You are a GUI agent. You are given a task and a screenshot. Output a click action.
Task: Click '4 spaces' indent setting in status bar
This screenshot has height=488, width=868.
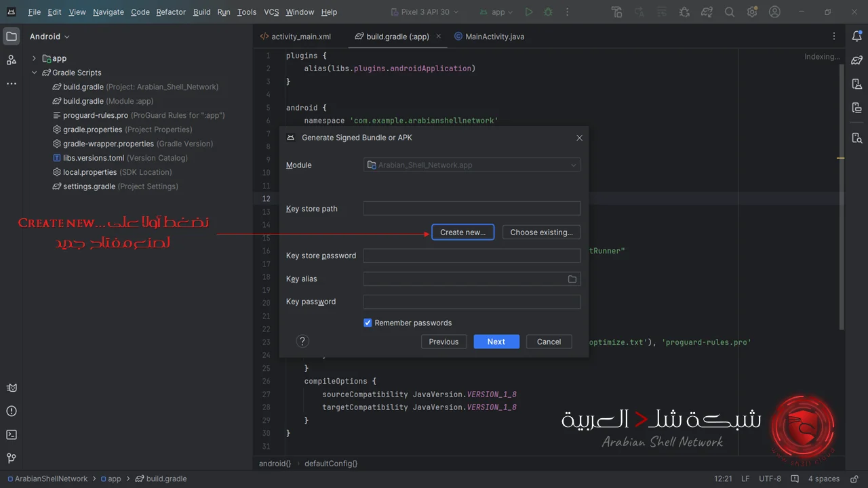[x=823, y=479]
